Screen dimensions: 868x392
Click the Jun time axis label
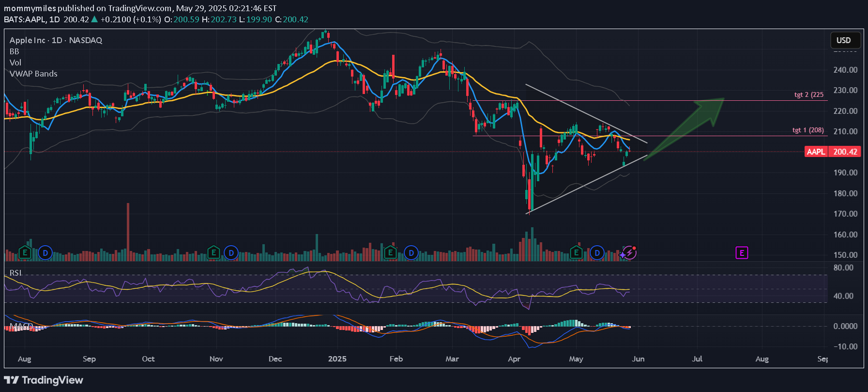[x=638, y=359]
